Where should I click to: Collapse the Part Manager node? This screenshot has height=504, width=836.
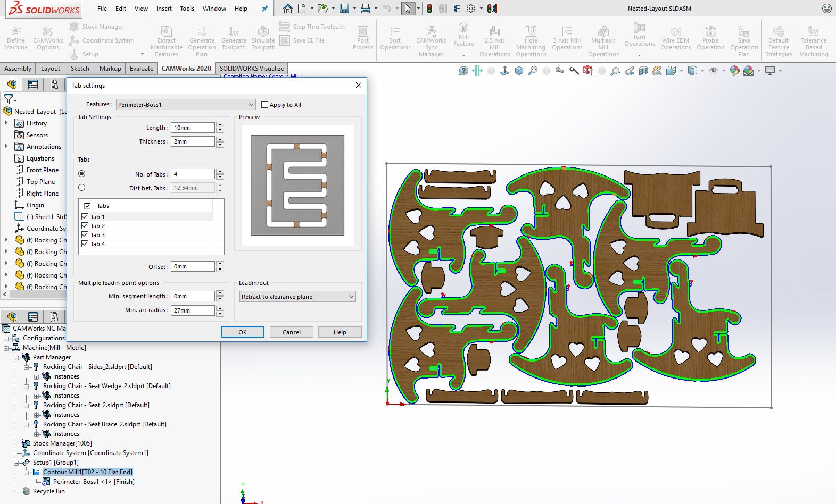point(16,357)
